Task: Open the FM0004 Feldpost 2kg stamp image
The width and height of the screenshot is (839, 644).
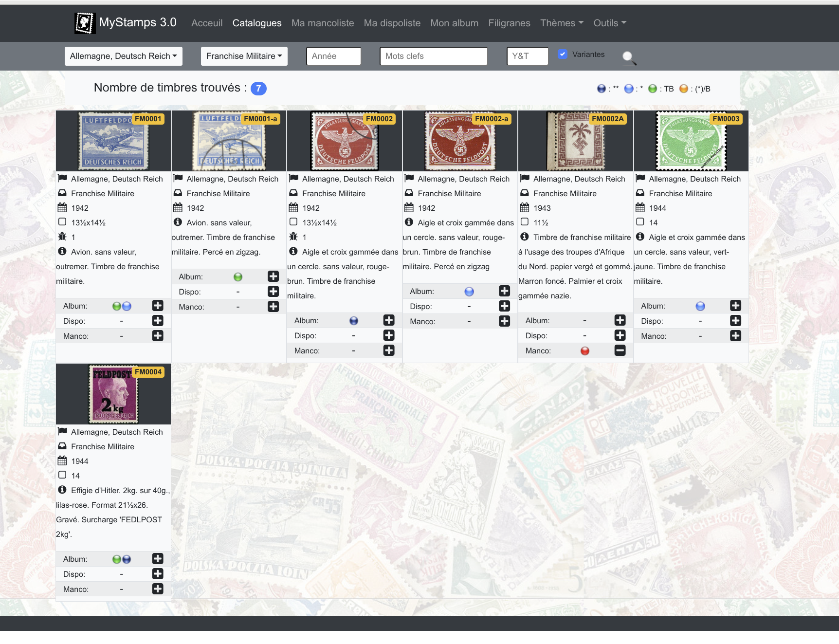Action: pyautogui.click(x=113, y=394)
